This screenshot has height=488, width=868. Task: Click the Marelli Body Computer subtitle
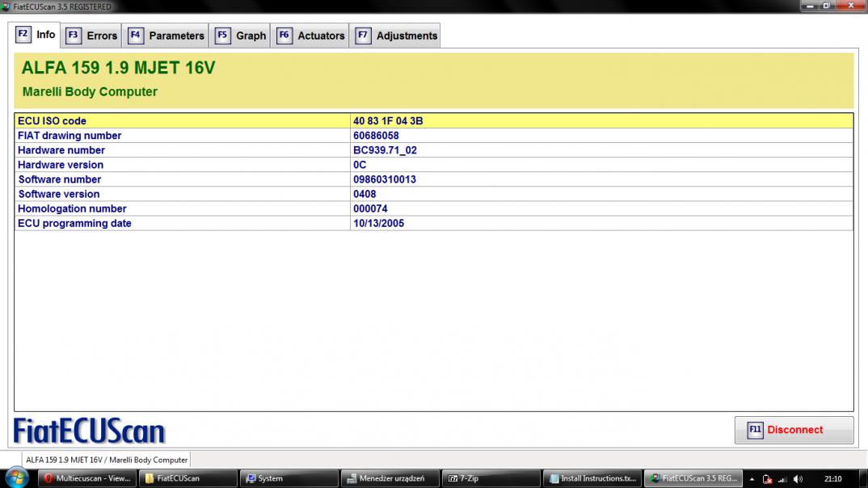tap(90, 92)
